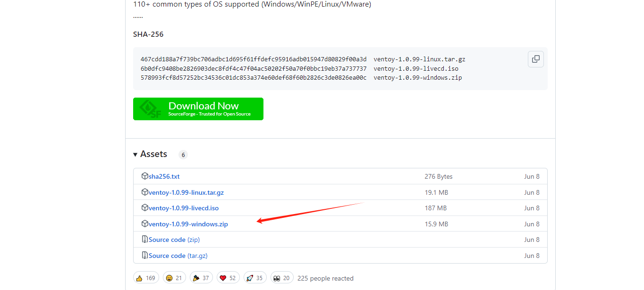Toggle heart reaction with 52
Image resolution: width=644 pixels, height=290 pixels.
point(228,278)
